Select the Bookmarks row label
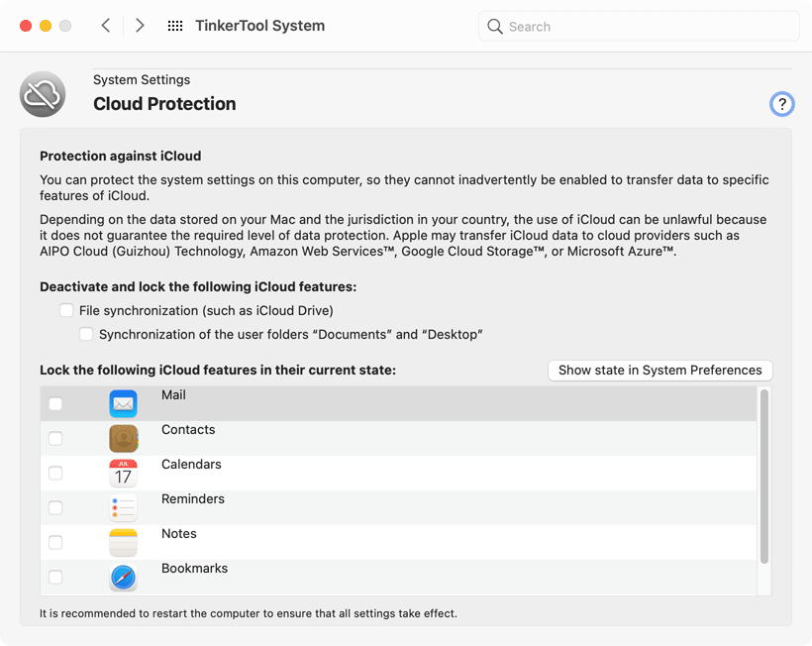This screenshot has width=812, height=646. coord(194,569)
